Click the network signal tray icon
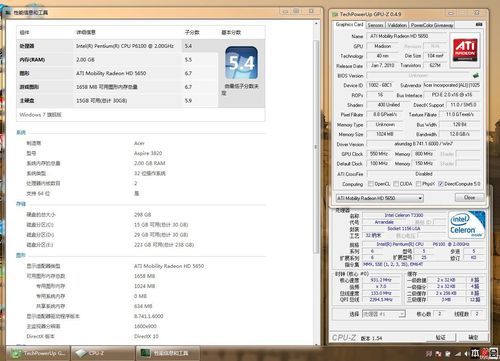 click(x=458, y=353)
